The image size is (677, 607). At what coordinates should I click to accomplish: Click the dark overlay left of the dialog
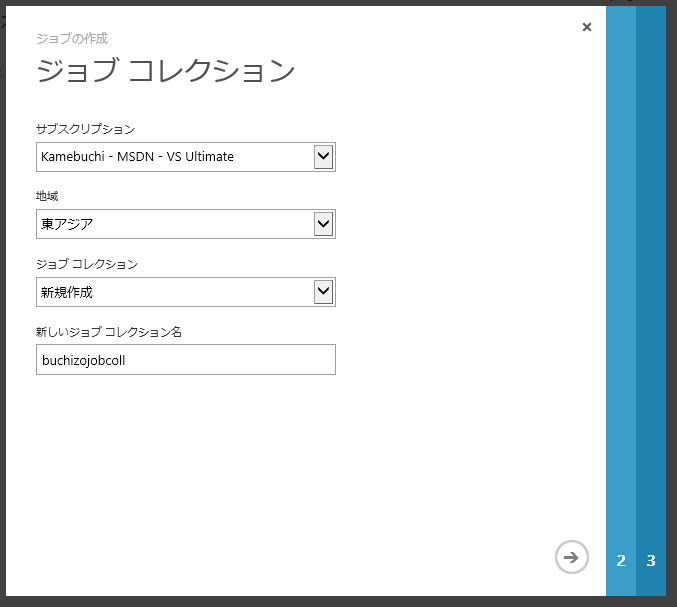(x=4, y=300)
